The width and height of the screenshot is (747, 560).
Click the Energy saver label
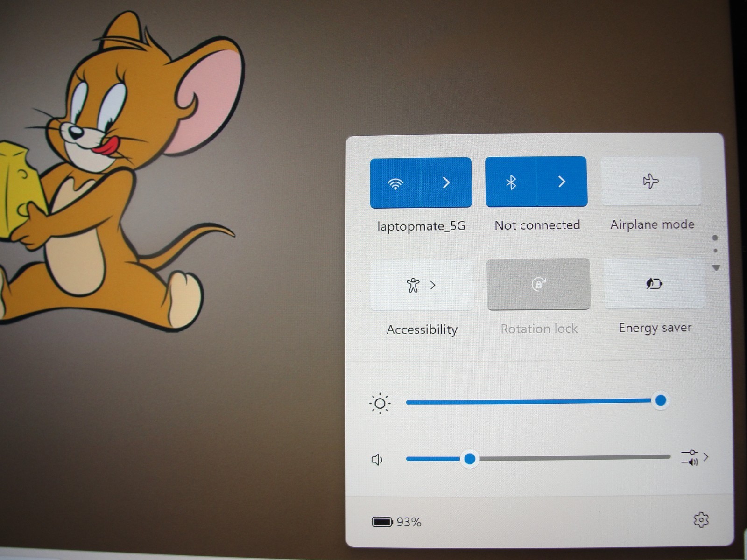tap(655, 328)
